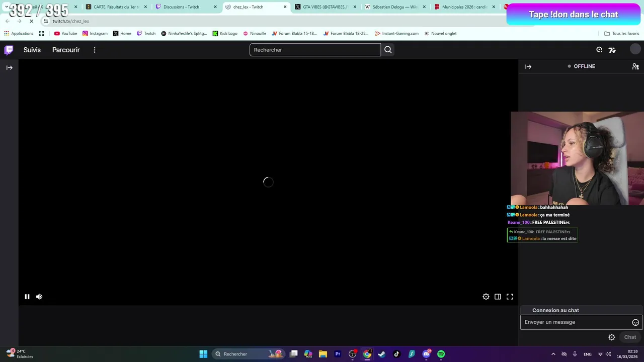Open the ENG language switcher
The height and width of the screenshot is (362, 644).
pos(587,354)
